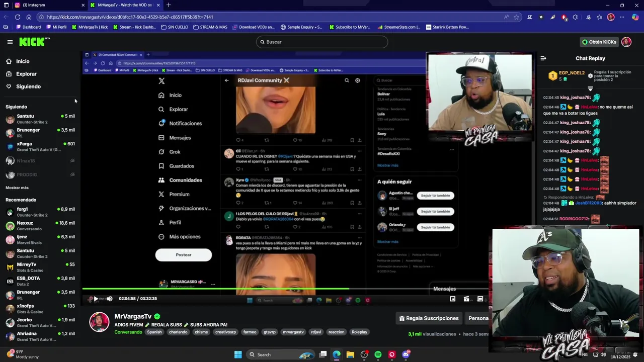This screenshot has height=362, width=644.
Task: Open Starlink Battery bookmark
Action: coord(447,27)
